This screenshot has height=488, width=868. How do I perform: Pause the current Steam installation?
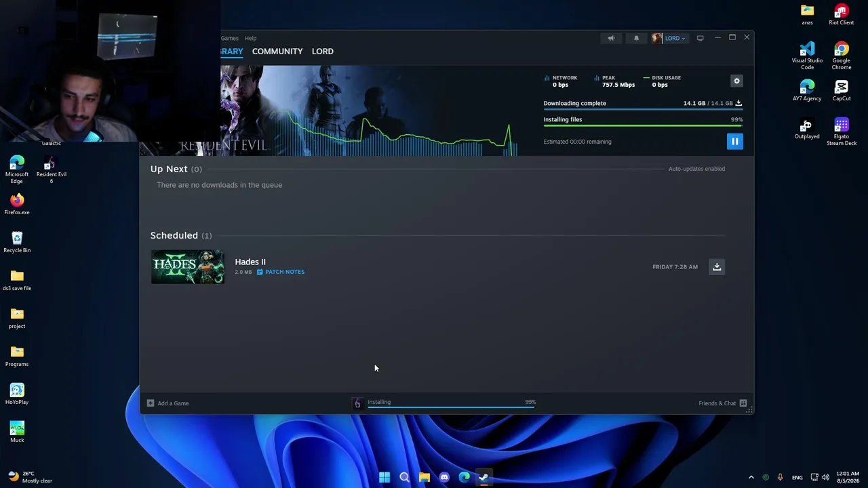pyautogui.click(x=734, y=141)
